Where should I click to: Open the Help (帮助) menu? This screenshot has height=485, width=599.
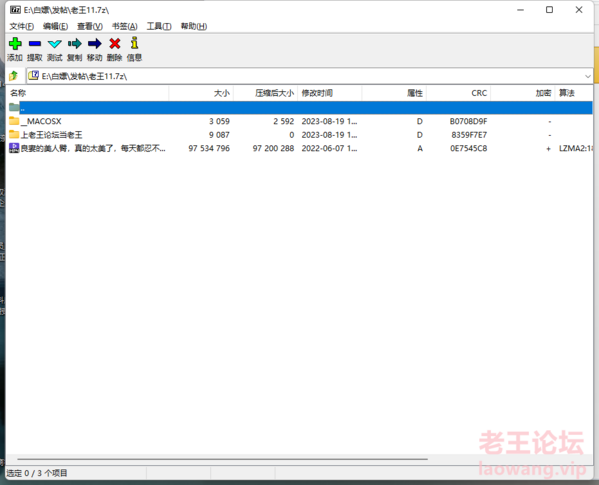[194, 26]
